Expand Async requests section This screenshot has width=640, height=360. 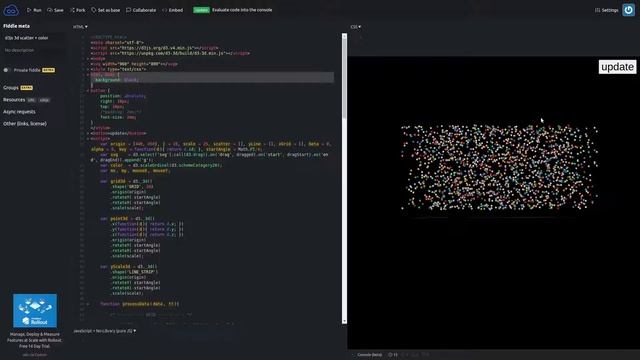(19, 111)
